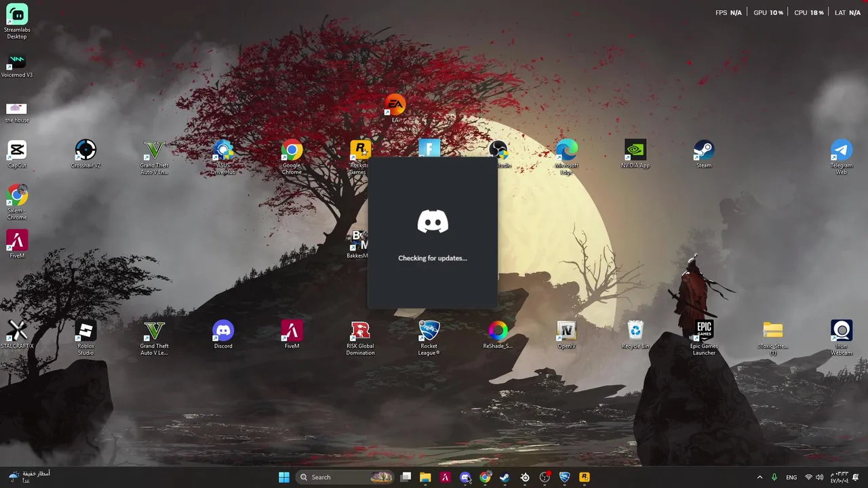Select the Rocket League desktop shortcut

coord(429,338)
